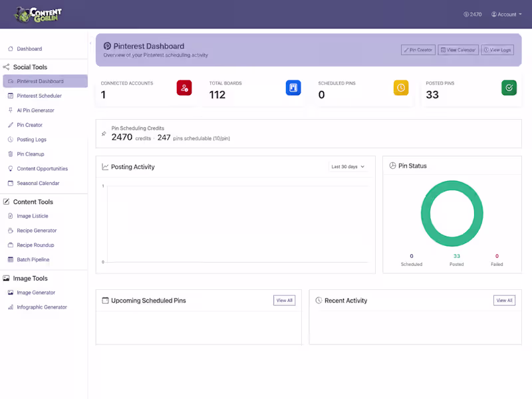Click the Posting Activity line chart icon
Screen dimensions: 532x399
pyautogui.click(x=105, y=167)
